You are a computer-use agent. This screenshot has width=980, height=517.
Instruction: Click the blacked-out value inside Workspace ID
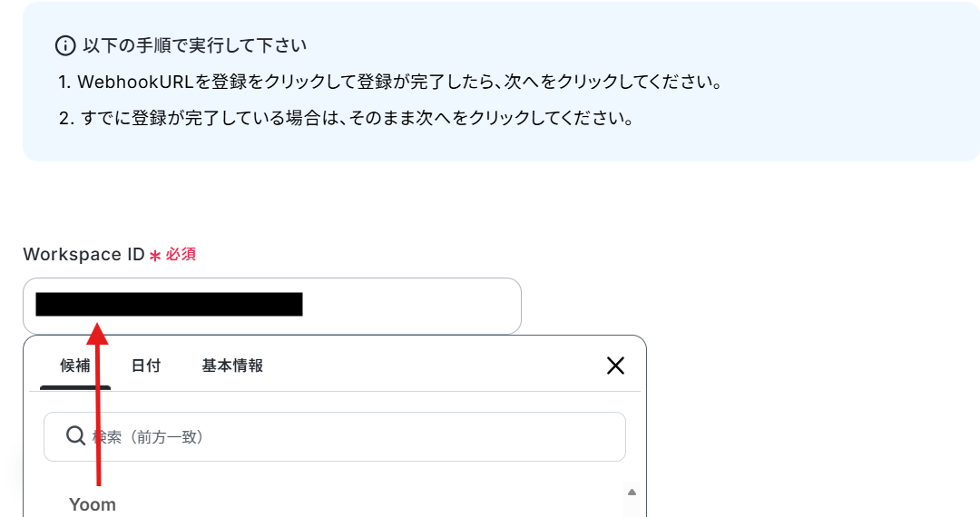pyautogui.click(x=169, y=304)
